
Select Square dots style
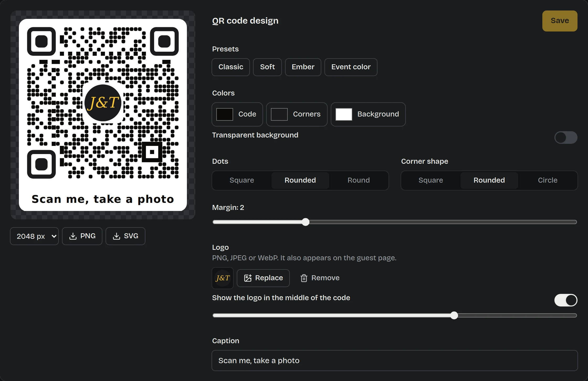(x=242, y=180)
